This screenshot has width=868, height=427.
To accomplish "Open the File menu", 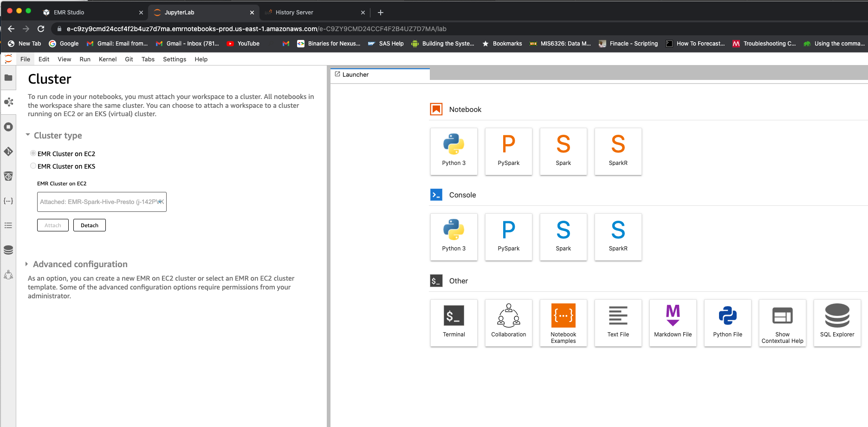I will [25, 59].
